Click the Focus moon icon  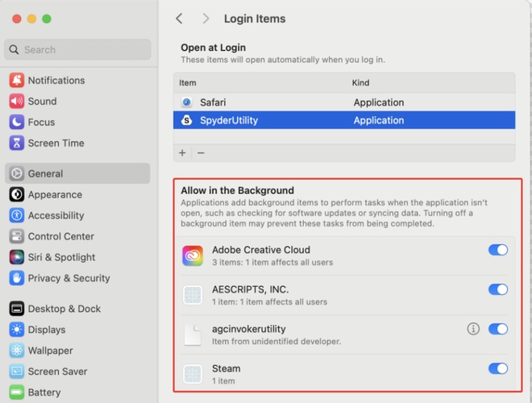coord(17,123)
